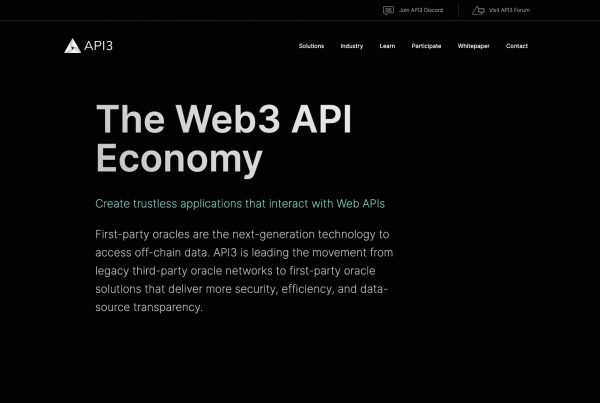Expand the Learn navigation menu
The width and height of the screenshot is (600, 403).
point(387,46)
